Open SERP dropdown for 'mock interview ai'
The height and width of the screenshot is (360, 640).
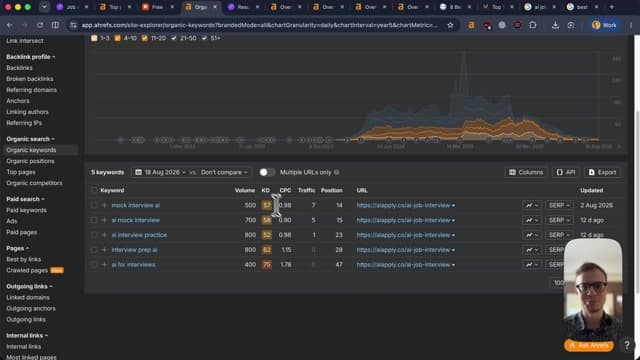coord(558,205)
